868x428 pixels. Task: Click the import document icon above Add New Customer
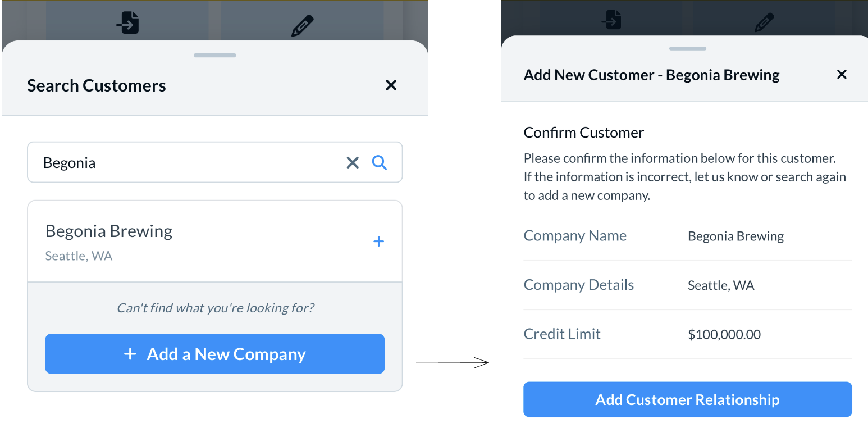[x=611, y=19]
